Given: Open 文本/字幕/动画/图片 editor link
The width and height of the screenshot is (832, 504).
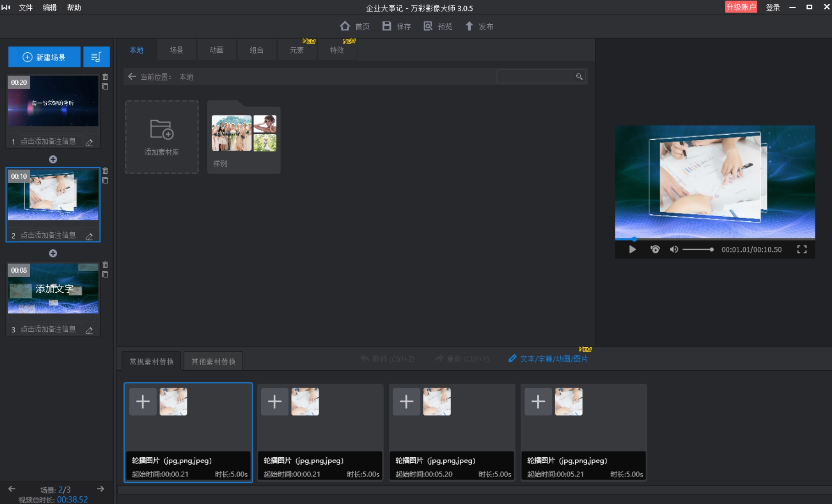Looking at the screenshot, I should point(548,359).
